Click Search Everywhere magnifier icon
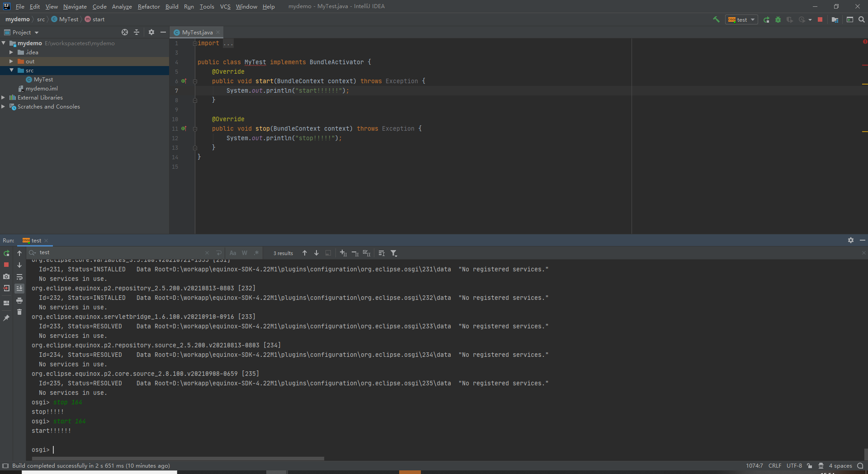The height and width of the screenshot is (474, 868). tap(862, 19)
